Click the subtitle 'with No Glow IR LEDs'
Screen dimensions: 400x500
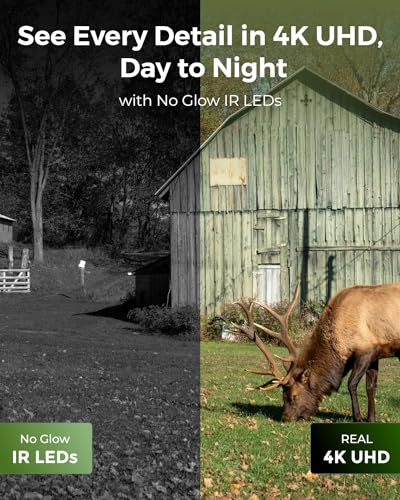200,101
